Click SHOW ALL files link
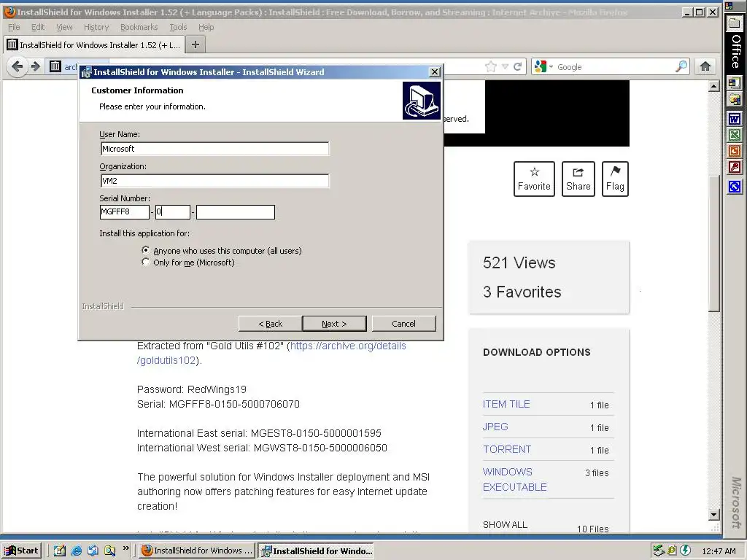Screen dimensions: 747x560 (x=505, y=524)
